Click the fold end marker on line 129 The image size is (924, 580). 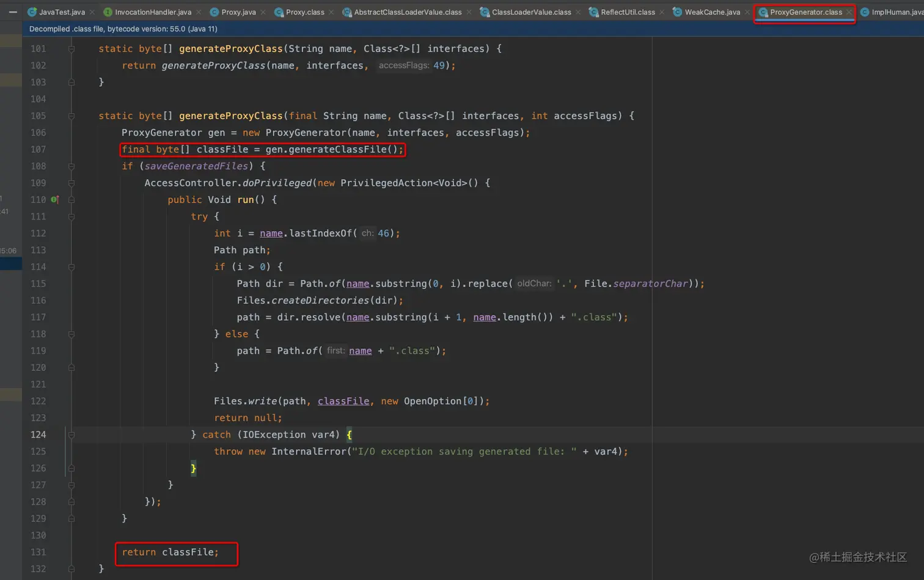coord(71,518)
